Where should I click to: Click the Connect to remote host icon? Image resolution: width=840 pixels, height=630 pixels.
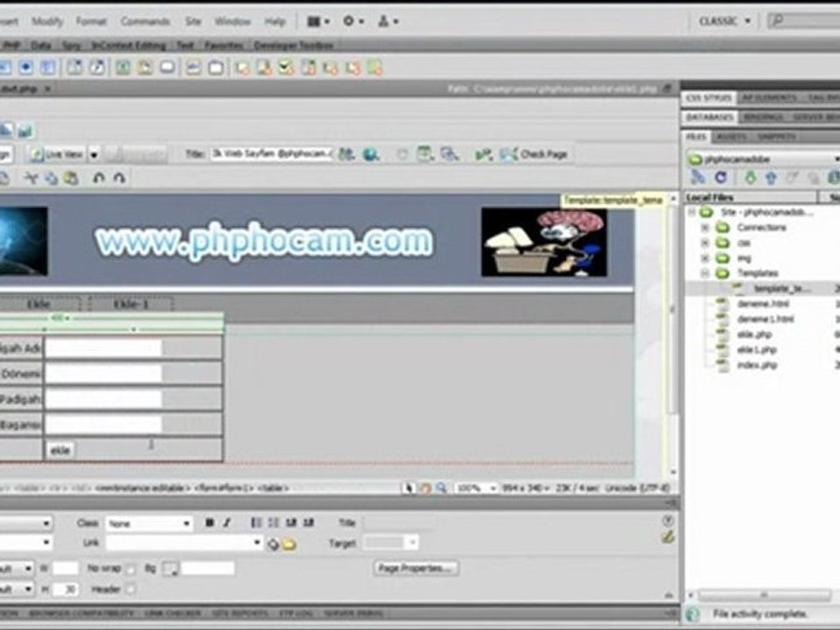tap(697, 178)
